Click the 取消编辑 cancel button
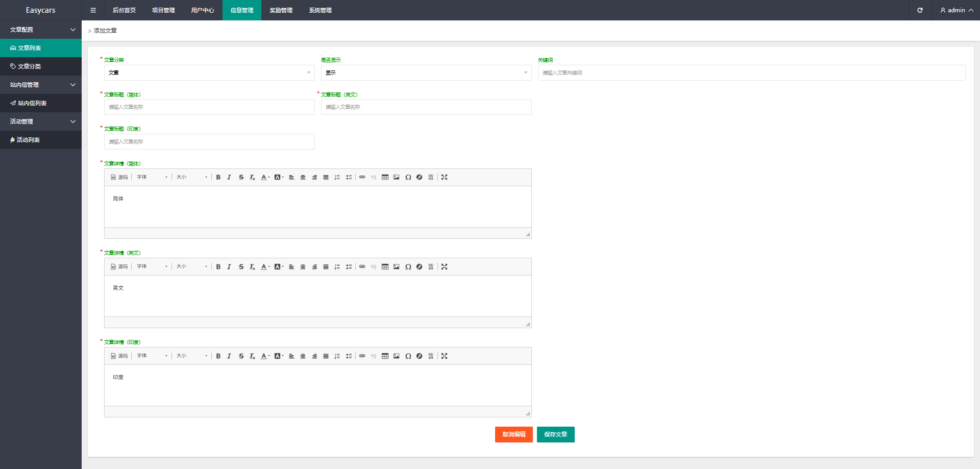Viewport: 980px width, 469px height. coord(513,434)
